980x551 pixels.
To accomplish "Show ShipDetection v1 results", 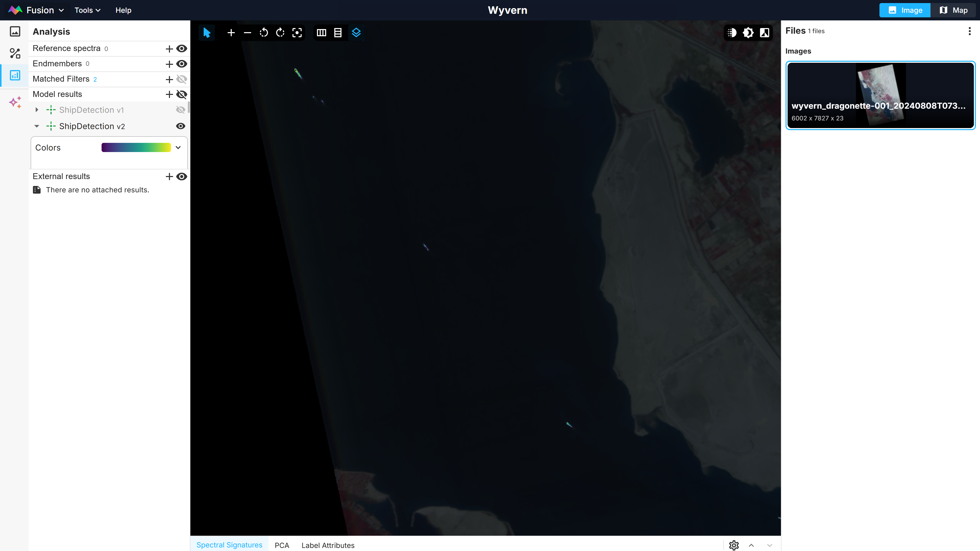I will [181, 110].
